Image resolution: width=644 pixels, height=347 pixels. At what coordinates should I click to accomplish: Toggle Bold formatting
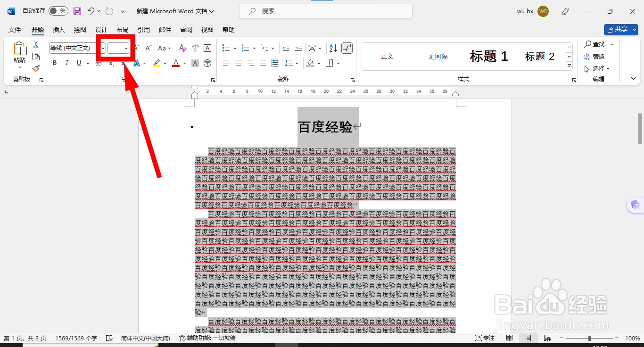(55, 63)
